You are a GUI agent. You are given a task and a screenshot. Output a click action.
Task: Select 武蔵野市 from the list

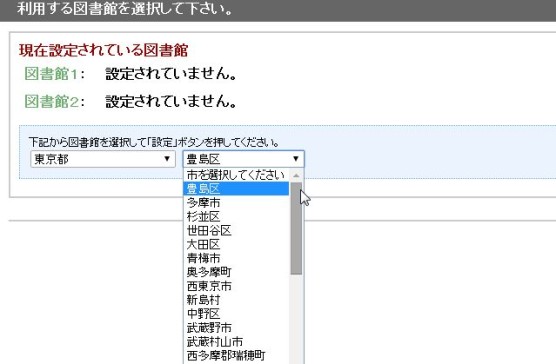(x=236, y=327)
